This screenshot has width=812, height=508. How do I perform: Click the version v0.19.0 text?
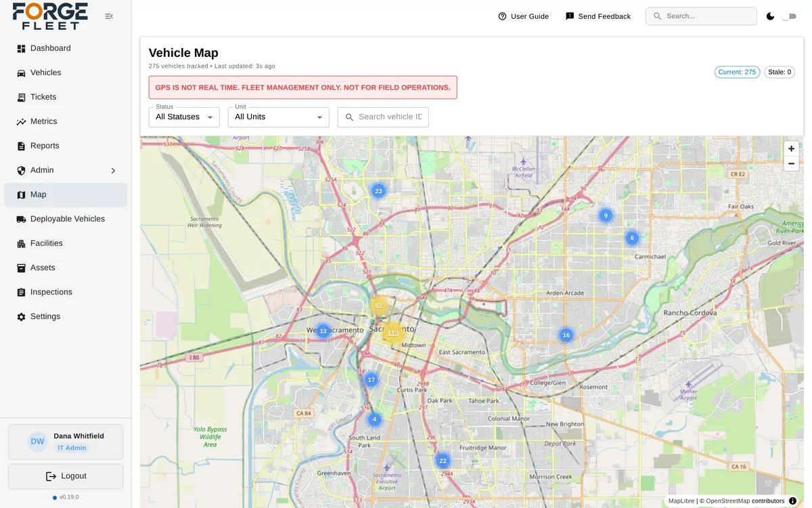pyautogui.click(x=69, y=497)
